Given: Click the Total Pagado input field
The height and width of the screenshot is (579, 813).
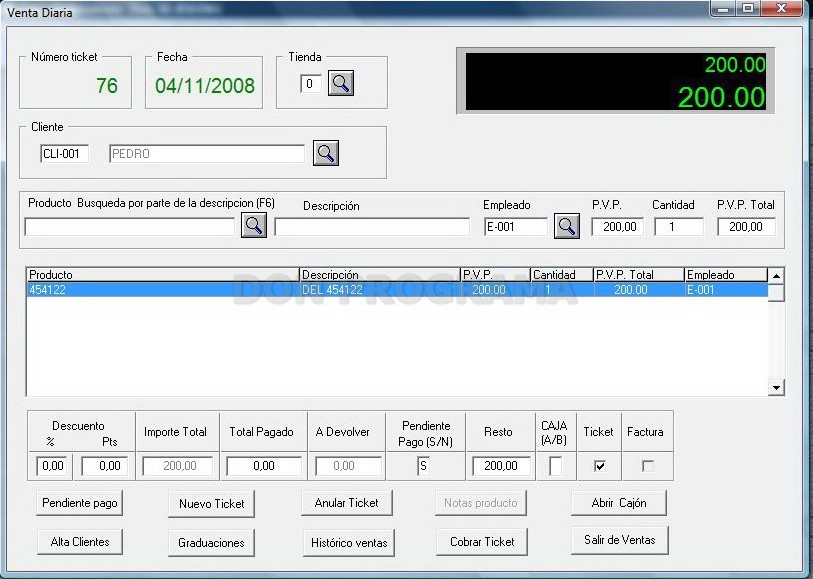Looking at the screenshot, I should (x=264, y=466).
